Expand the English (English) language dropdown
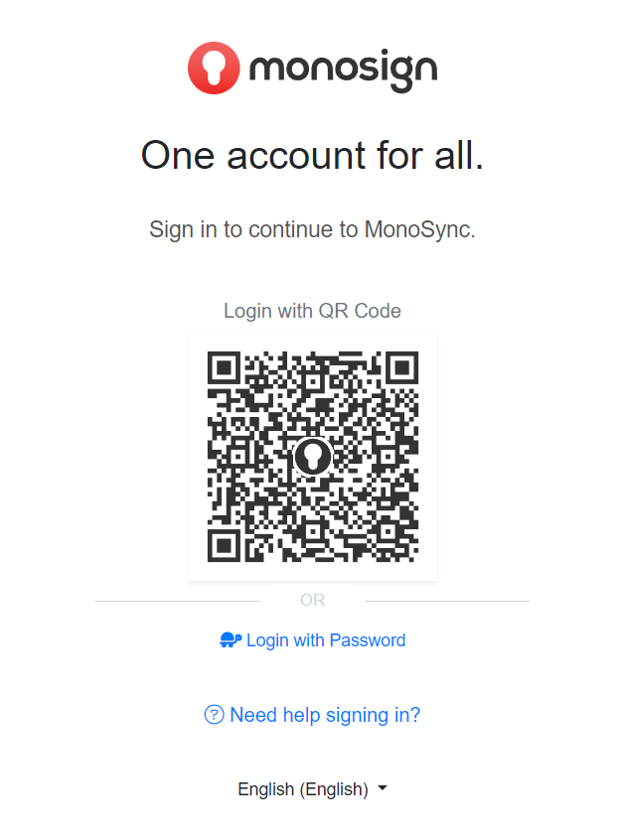The image size is (627, 840). 303,789
